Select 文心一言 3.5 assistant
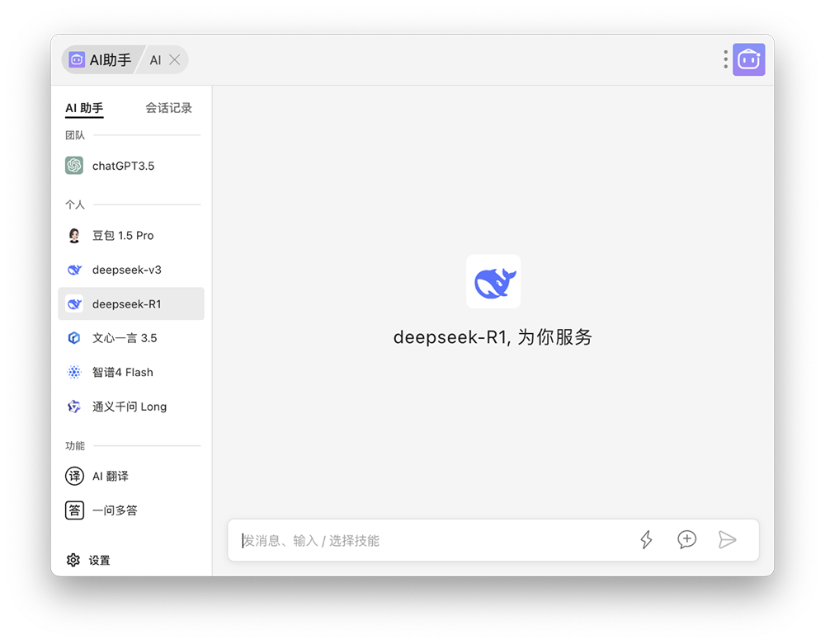825x644 pixels. pos(131,338)
